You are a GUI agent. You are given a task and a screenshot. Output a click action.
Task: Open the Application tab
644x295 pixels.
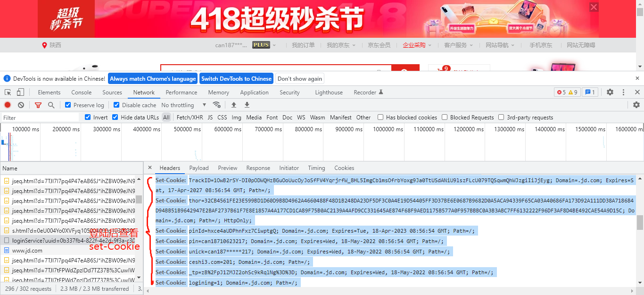point(254,92)
